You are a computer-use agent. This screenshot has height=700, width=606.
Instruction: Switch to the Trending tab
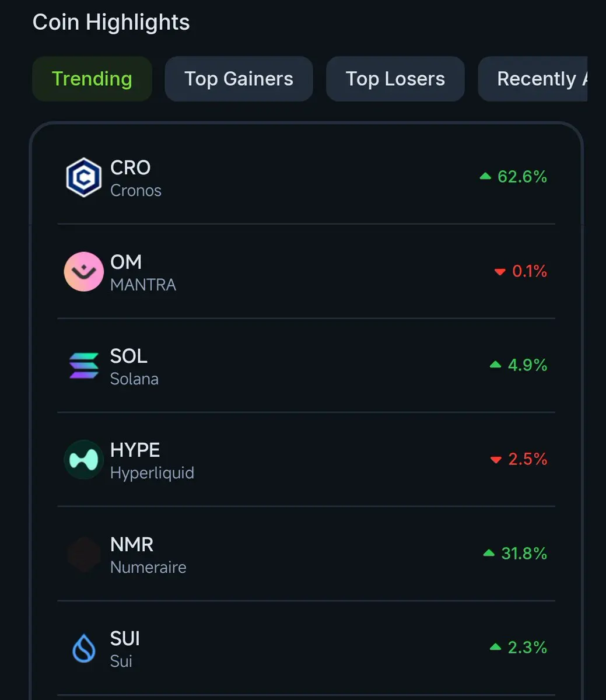pos(92,79)
